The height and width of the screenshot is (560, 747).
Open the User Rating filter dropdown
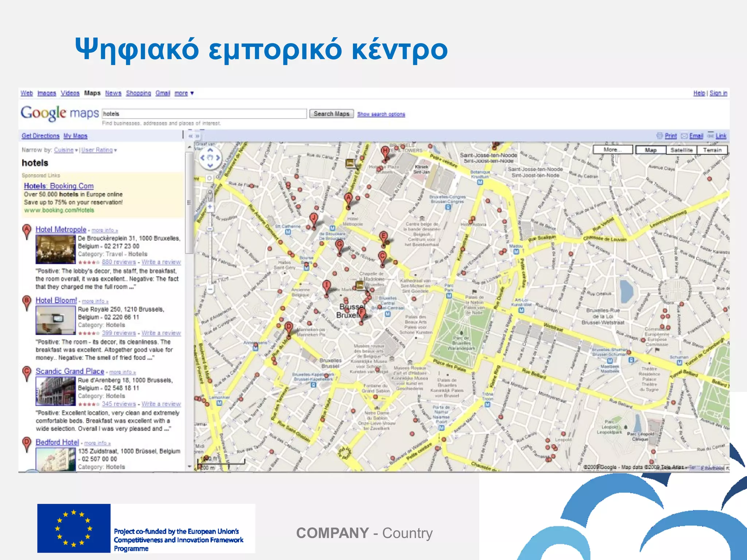pos(99,150)
